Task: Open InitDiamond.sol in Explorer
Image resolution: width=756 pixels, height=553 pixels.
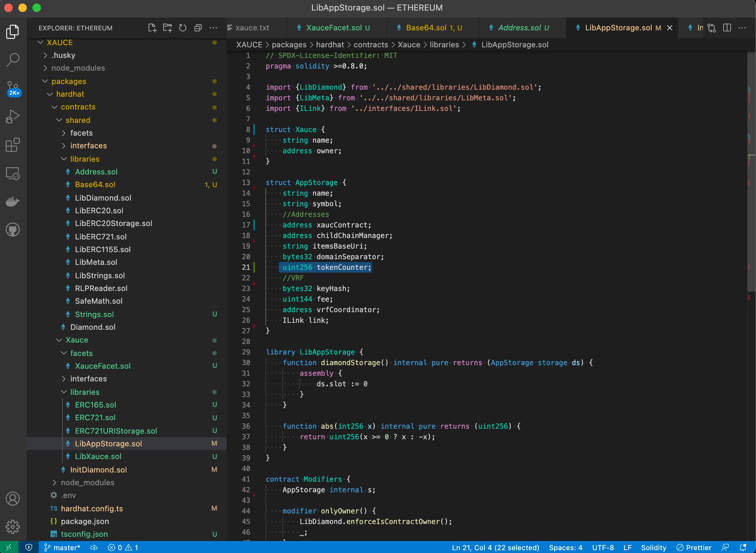Action: click(x=126, y=470)
